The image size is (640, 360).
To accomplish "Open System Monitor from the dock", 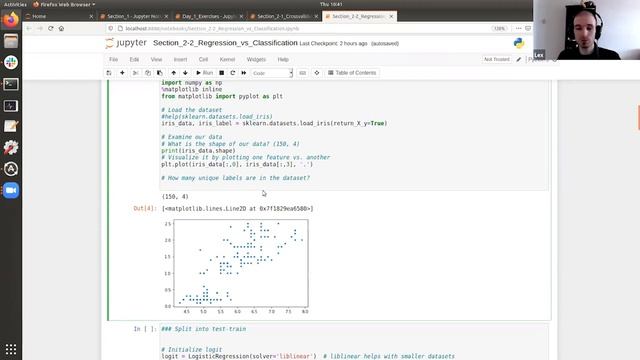I will (11, 106).
